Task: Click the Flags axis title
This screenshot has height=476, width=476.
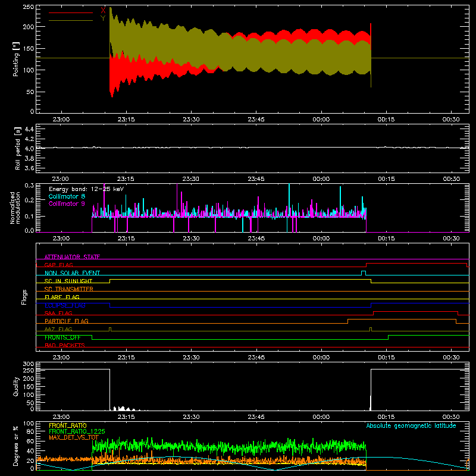Action: (24, 297)
